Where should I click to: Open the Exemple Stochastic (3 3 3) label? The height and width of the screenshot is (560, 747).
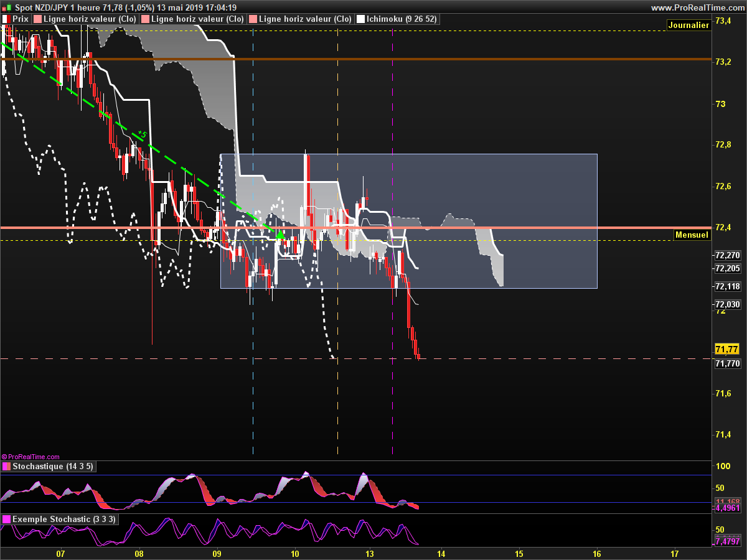click(x=63, y=519)
